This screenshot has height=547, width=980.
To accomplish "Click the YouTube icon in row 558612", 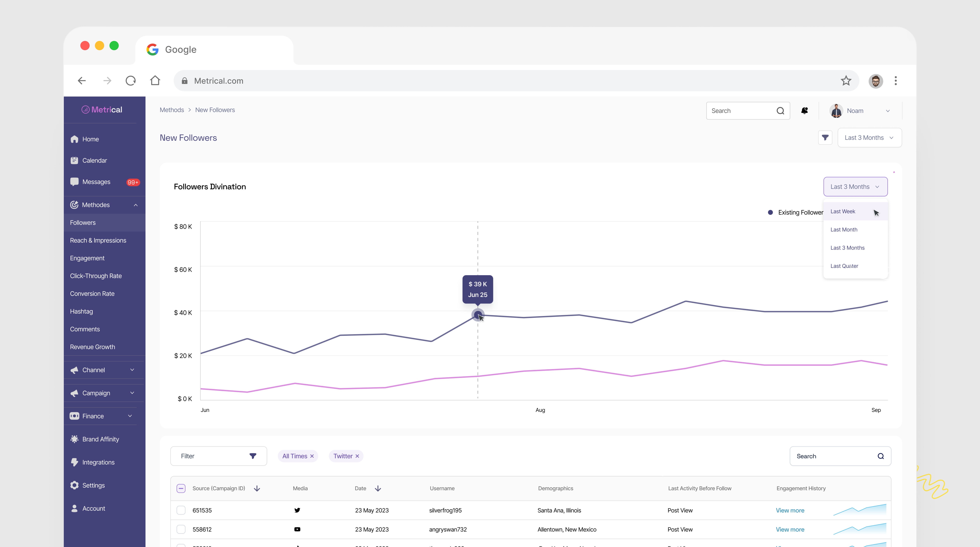I will click(x=297, y=529).
